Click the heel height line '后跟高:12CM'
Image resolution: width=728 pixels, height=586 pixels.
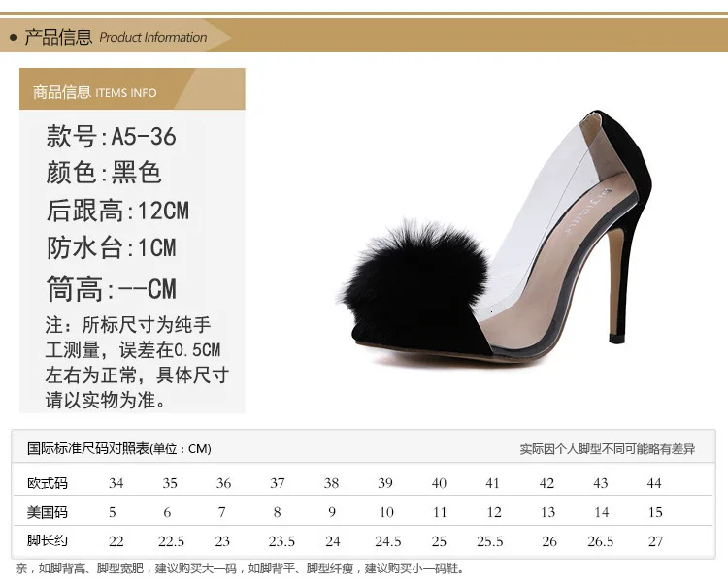(117, 211)
